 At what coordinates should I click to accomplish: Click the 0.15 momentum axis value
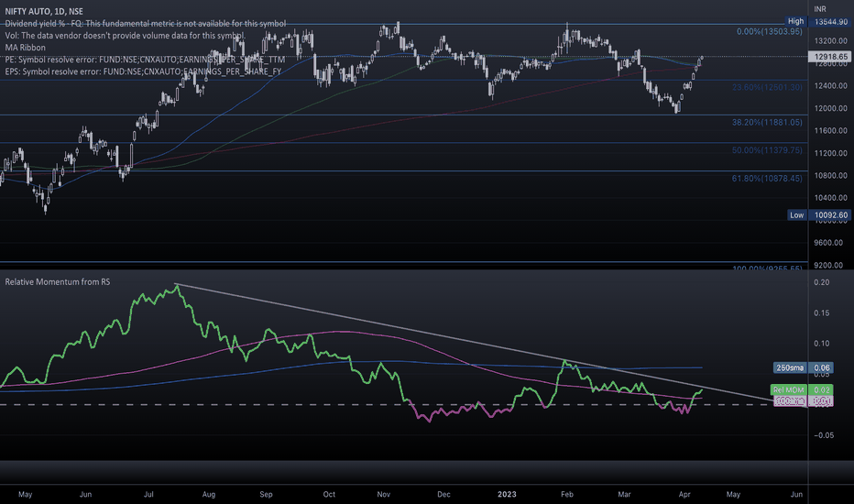pos(821,312)
